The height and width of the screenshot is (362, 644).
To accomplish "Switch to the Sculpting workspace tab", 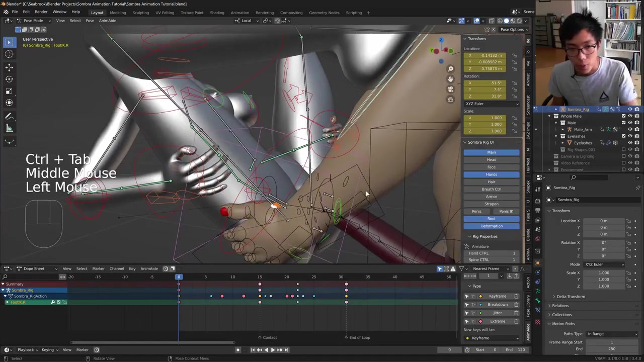I will (140, 13).
